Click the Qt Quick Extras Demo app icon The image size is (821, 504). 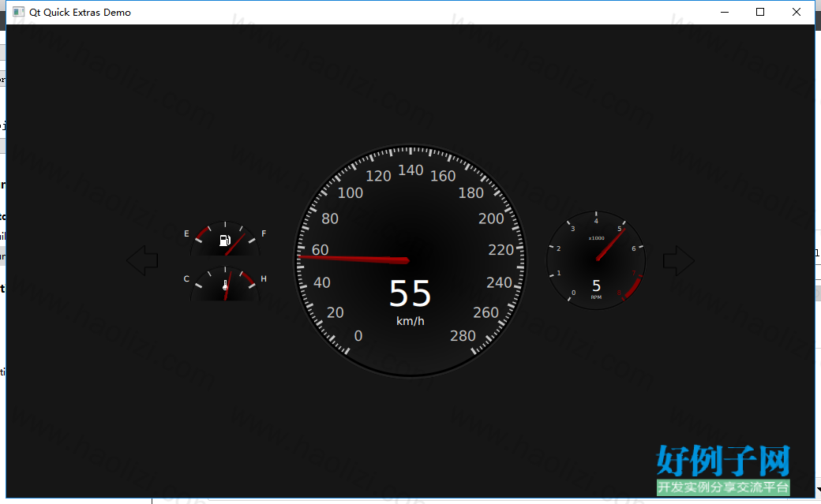pyautogui.click(x=18, y=12)
